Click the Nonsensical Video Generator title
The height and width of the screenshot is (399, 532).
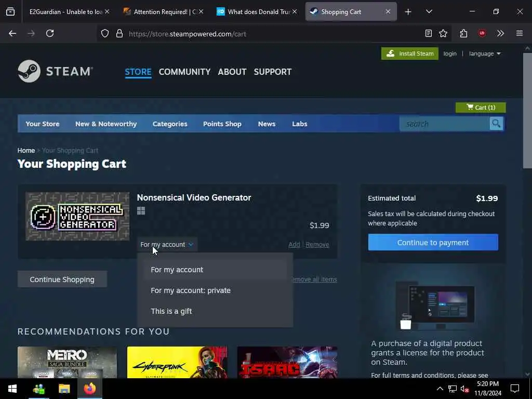click(194, 197)
